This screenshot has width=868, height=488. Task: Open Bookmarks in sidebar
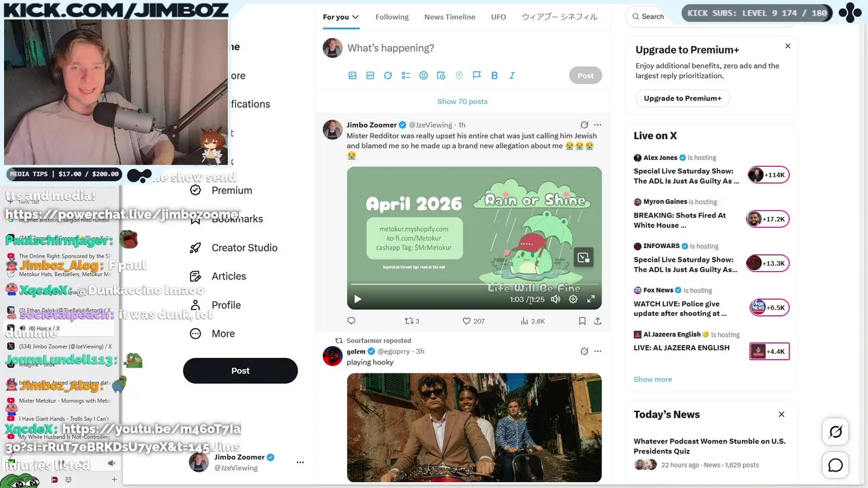(x=226, y=219)
